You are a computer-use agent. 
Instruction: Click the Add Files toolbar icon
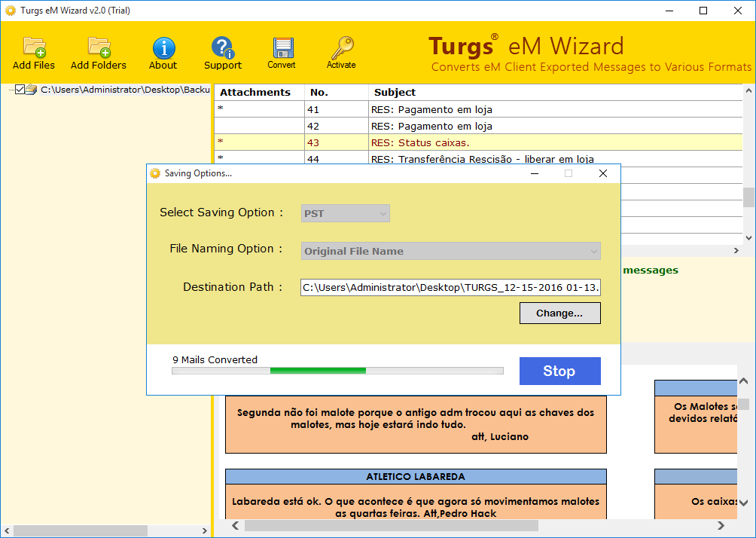pyautogui.click(x=34, y=47)
